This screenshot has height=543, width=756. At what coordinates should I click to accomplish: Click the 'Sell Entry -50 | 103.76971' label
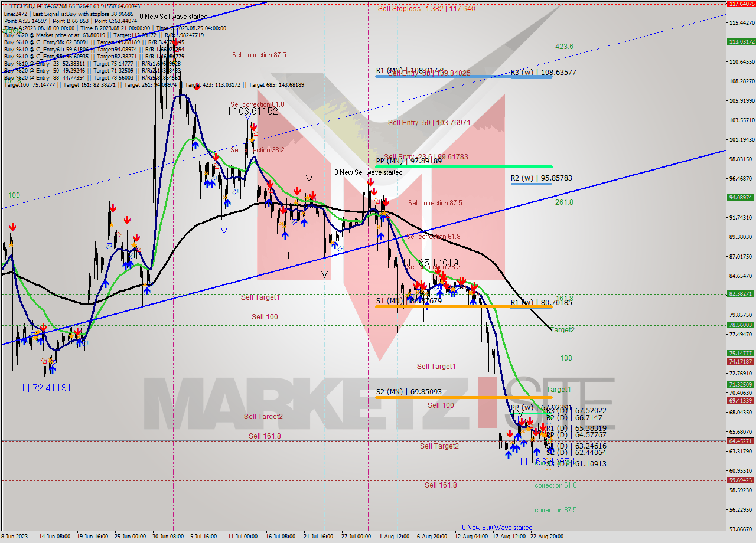pyautogui.click(x=429, y=123)
